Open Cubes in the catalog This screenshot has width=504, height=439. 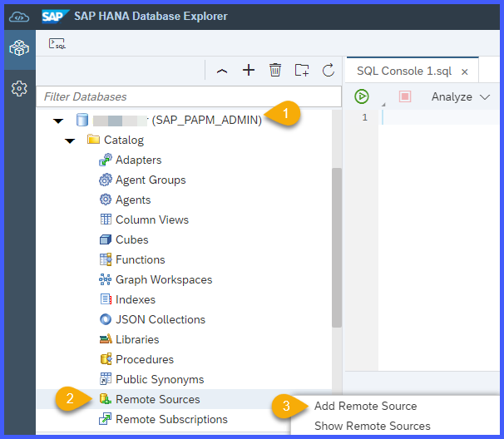[132, 239]
